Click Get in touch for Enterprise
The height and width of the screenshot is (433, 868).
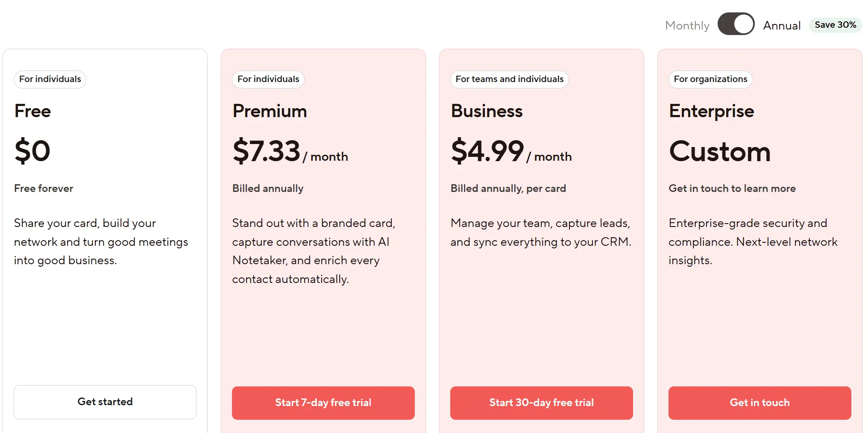[x=759, y=402]
